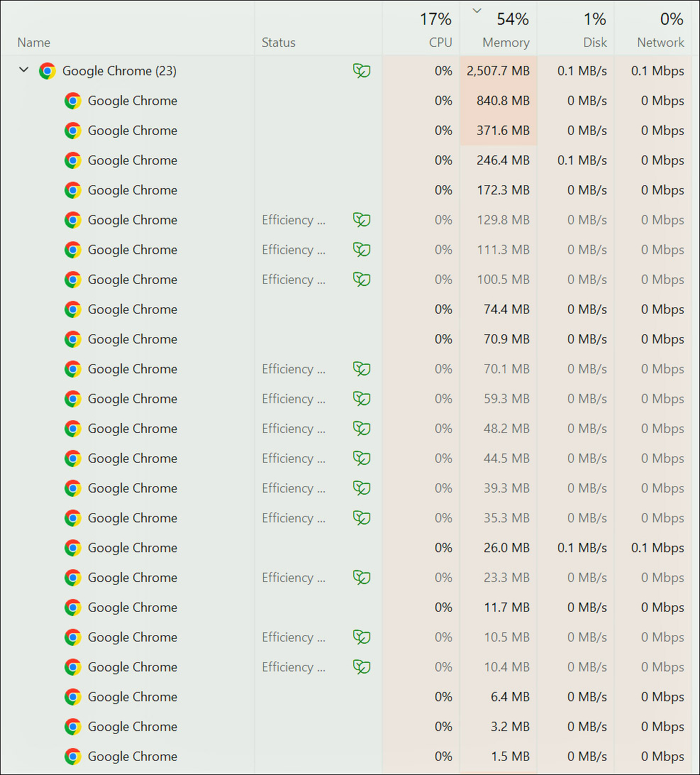Sort by the Status column header
The width and height of the screenshot is (700, 775).
point(278,43)
